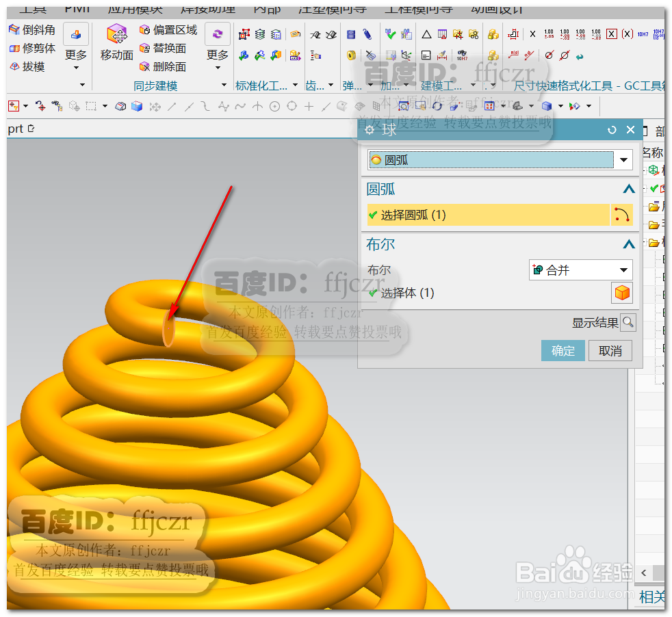Click the large 移动面 move face icon
The image size is (672, 617).
pyautogui.click(x=117, y=34)
